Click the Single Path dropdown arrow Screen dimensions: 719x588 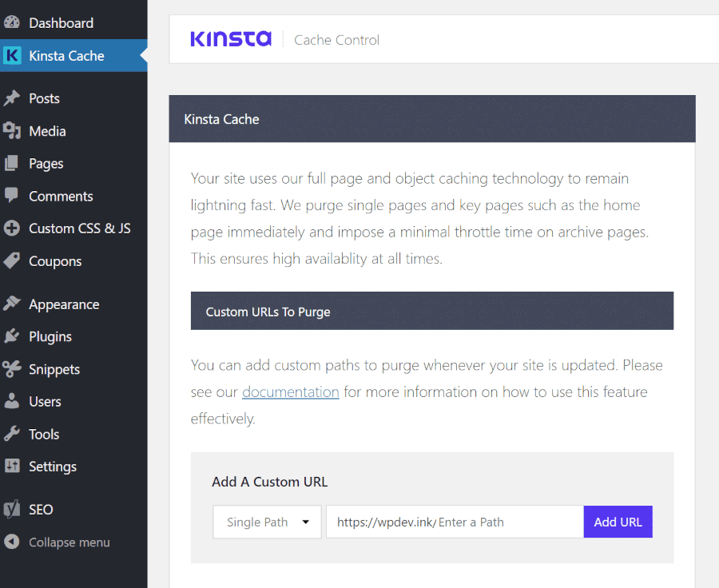305,522
